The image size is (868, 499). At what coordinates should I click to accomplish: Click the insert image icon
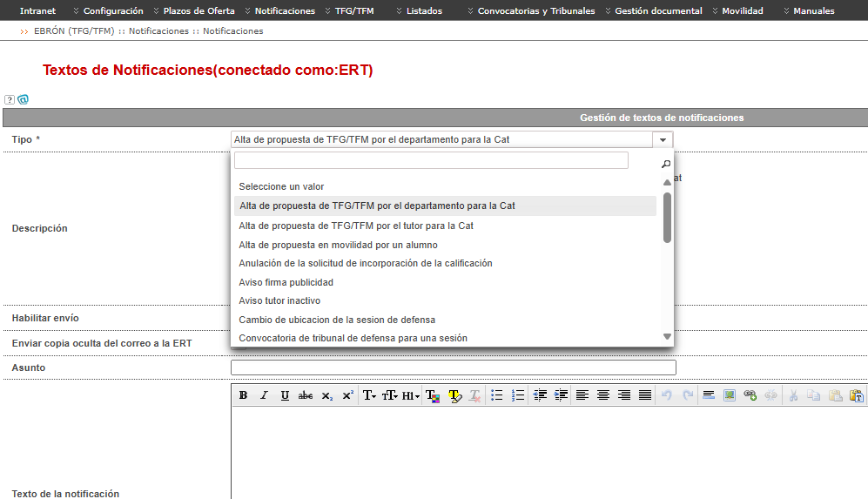[729, 395]
